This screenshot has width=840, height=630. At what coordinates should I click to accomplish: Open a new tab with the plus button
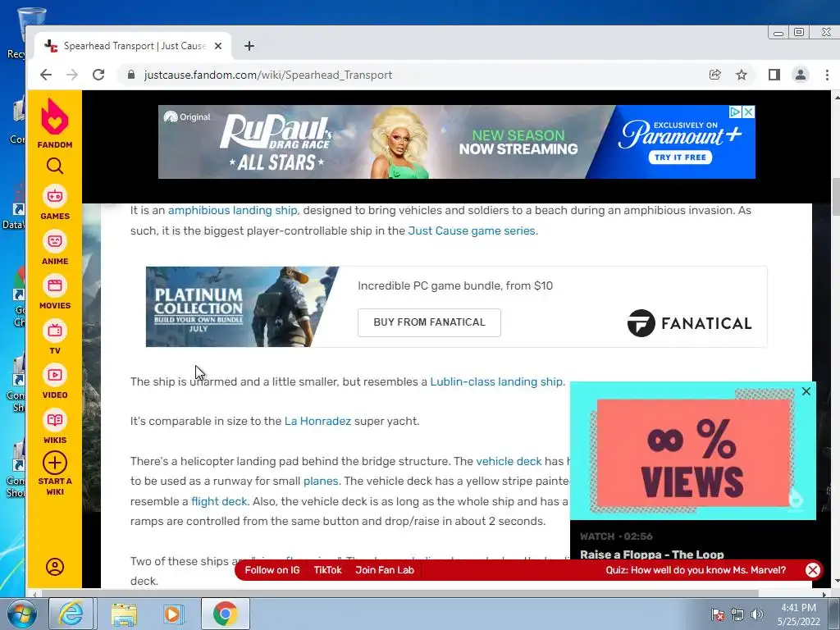click(249, 46)
